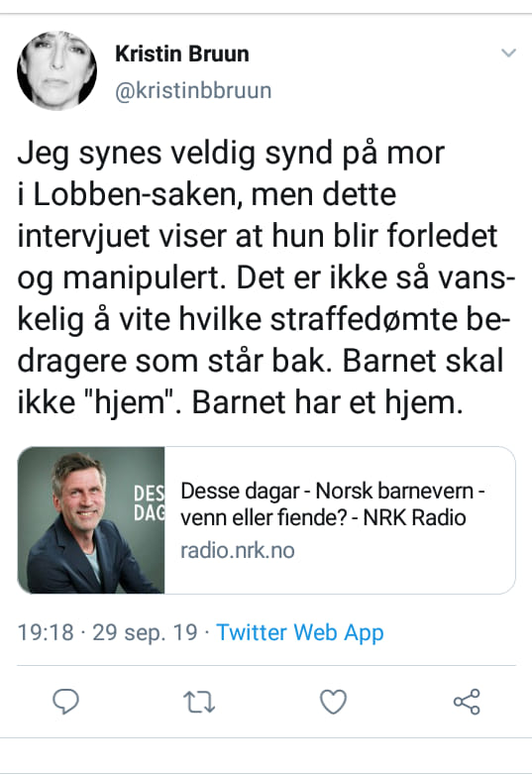The image size is (532, 775).
Task: Follow the Twitter Web App link
Action: tap(300, 632)
